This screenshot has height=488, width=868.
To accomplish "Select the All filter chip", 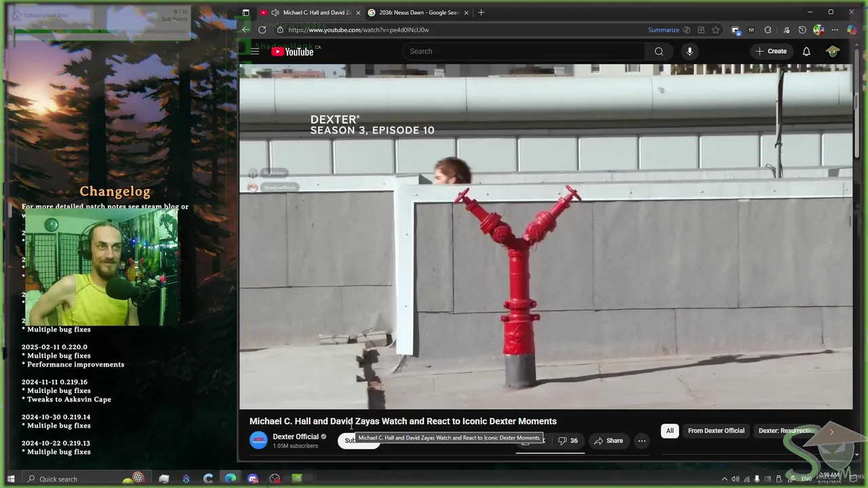I will pyautogui.click(x=669, y=430).
